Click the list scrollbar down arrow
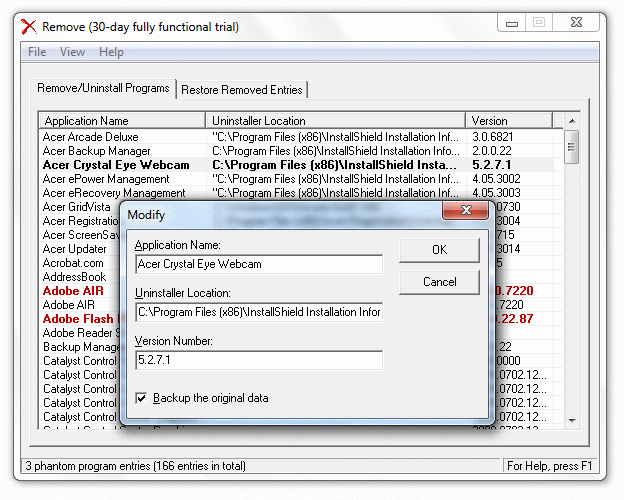The height and width of the screenshot is (500, 624). pyautogui.click(x=572, y=420)
